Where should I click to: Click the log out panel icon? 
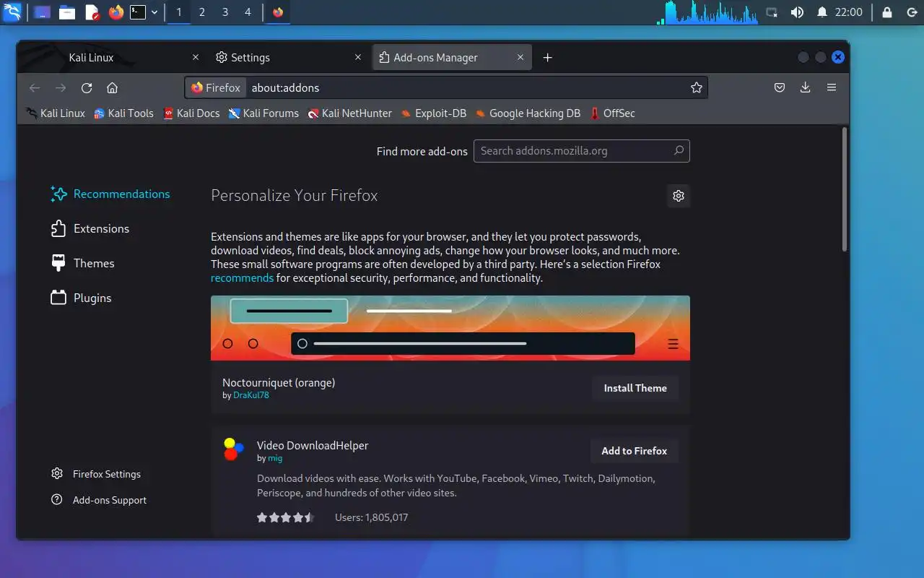point(911,12)
